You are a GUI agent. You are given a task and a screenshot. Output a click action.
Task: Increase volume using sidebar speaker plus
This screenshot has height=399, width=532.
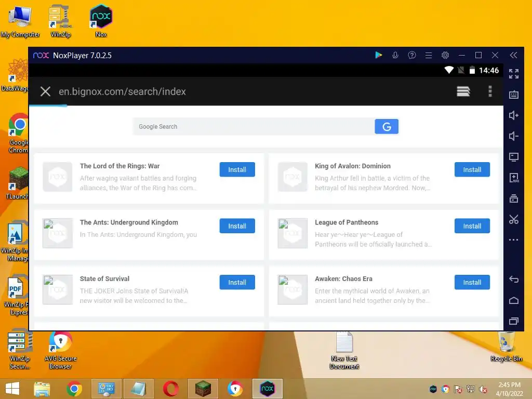pos(514,115)
